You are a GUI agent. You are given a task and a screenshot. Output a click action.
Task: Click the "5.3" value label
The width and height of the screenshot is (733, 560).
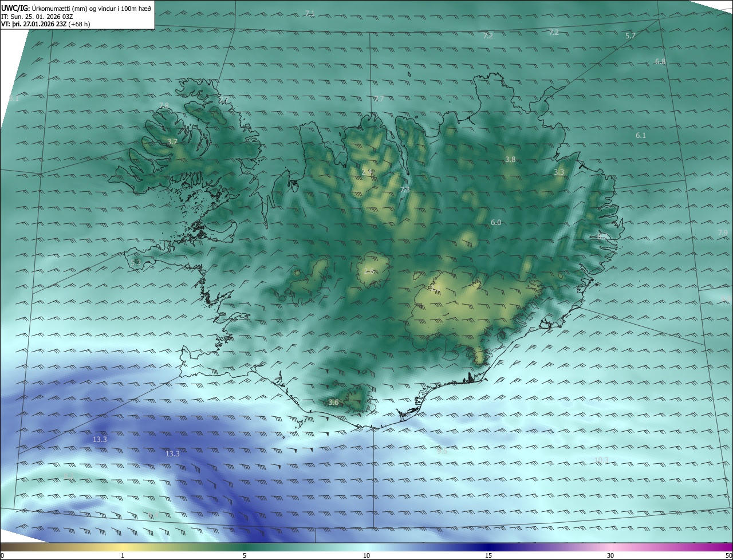136,262
